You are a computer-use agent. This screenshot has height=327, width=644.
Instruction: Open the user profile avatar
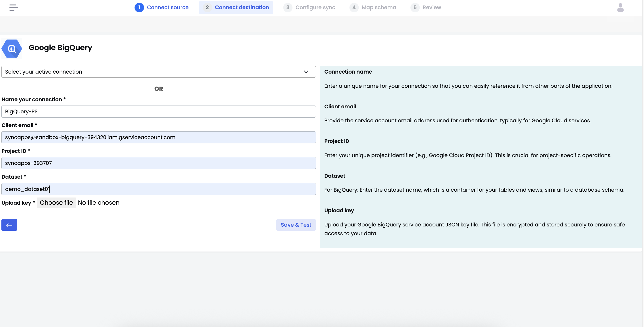pyautogui.click(x=620, y=8)
